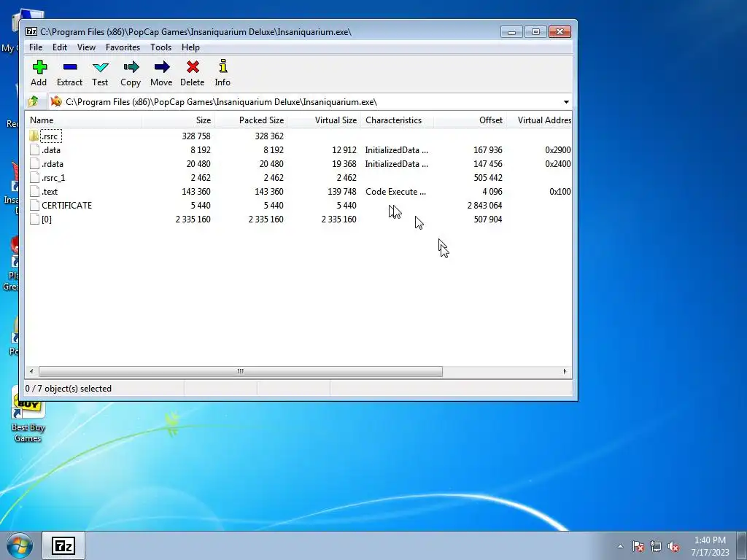
Task: Click the Copy toolbar icon
Action: tap(131, 66)
